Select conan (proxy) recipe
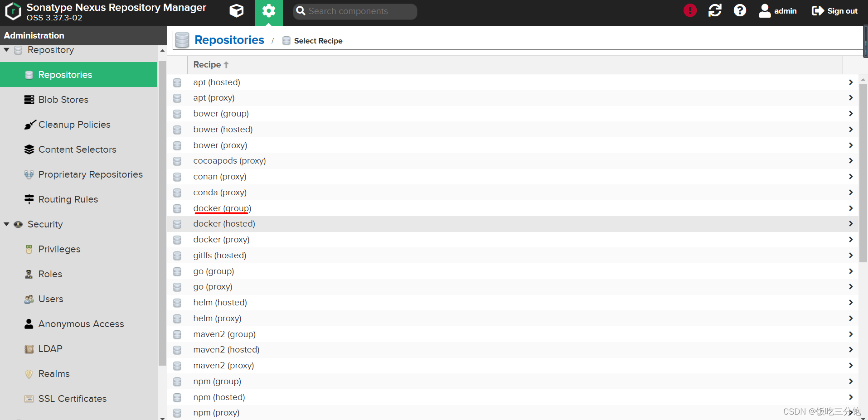 [513, 177]
